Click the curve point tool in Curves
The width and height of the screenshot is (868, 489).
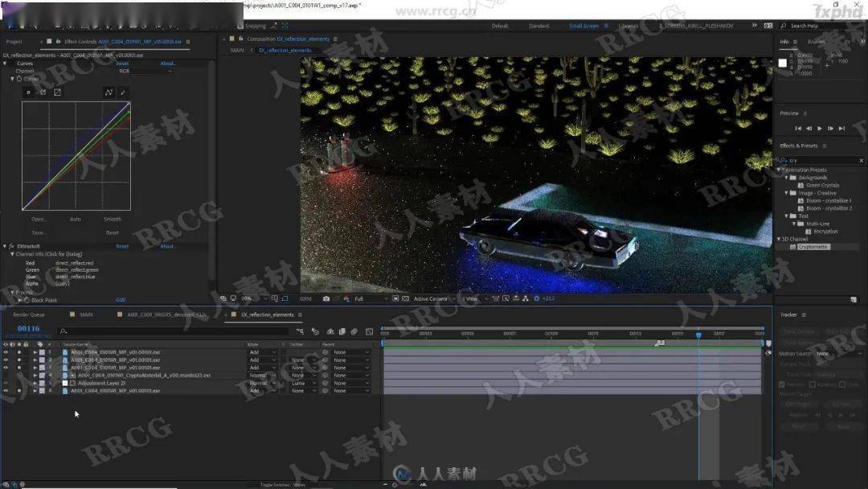pyautogui.click(x=108, y=92)
